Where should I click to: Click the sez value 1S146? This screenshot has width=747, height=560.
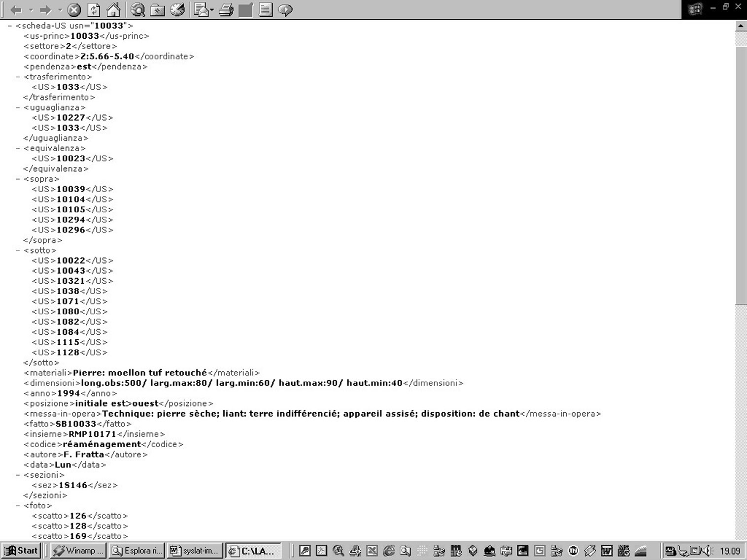73,485
